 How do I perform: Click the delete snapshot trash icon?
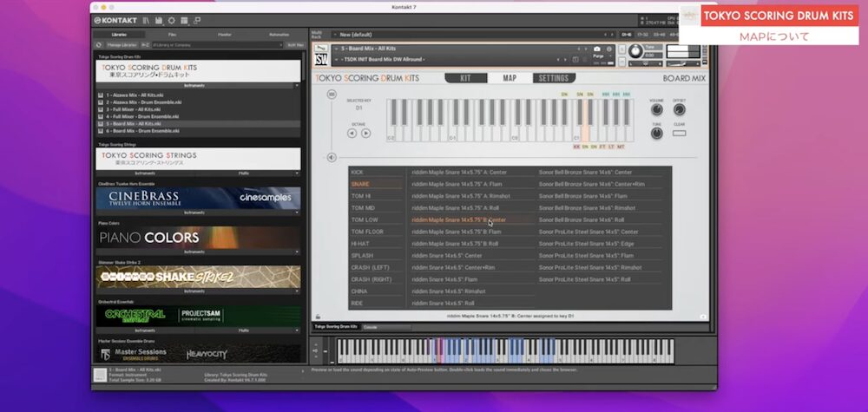click(584, 59)
